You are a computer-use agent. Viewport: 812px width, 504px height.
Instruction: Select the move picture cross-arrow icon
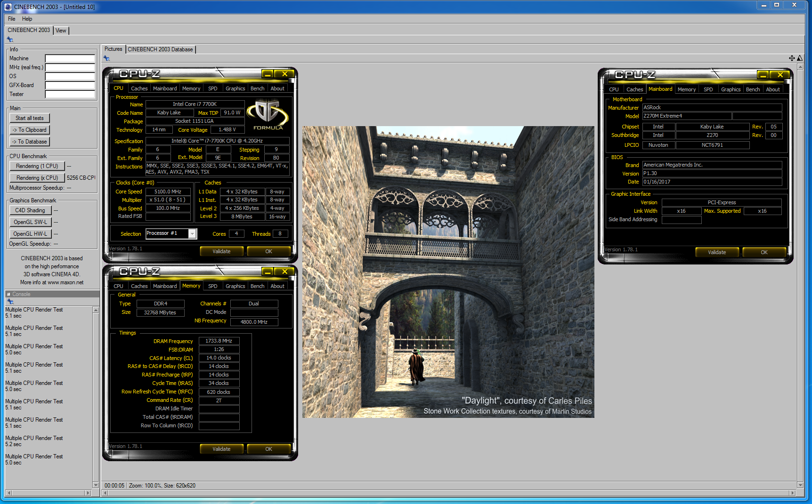coord(792,58)
